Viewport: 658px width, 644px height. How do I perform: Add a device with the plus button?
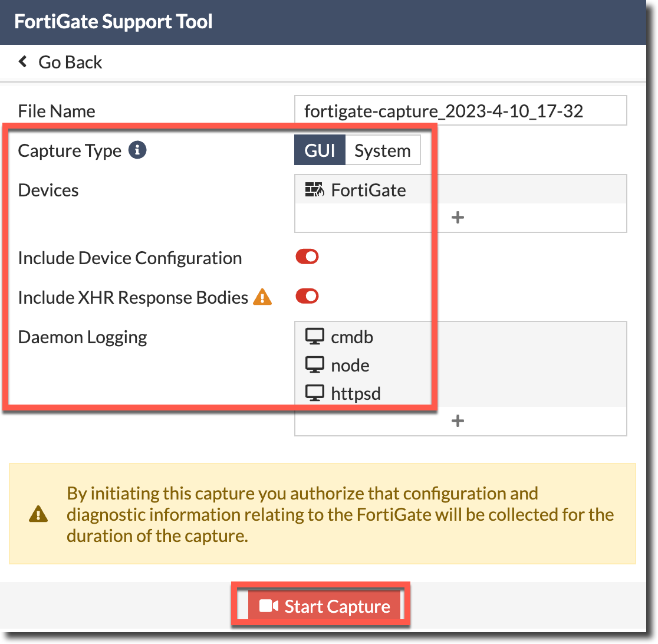(458, 218)
